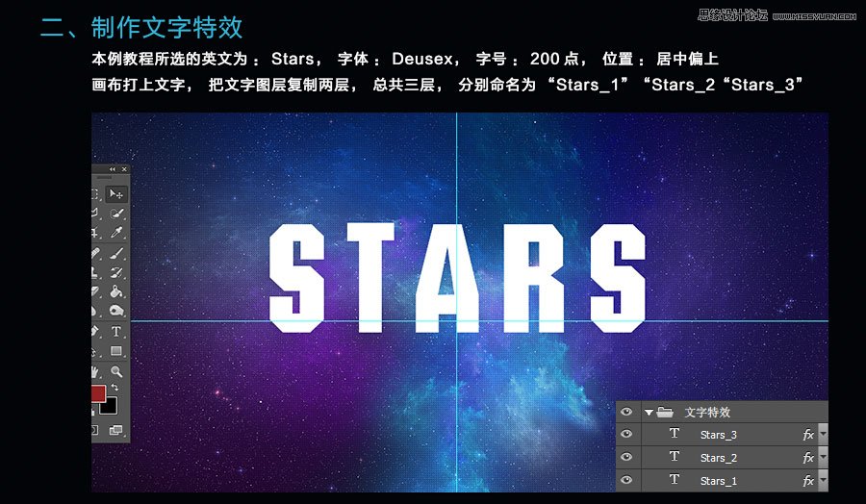866x504 pixels.
Task: Select the Sponge tool in toolbox
Action: [116, 311]
